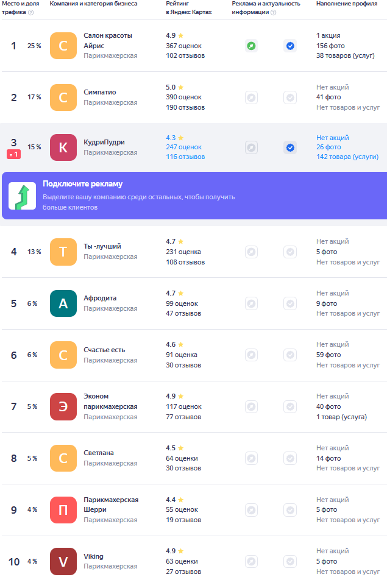Open the Афродита 'А' avatar

(x=63, y=303)
